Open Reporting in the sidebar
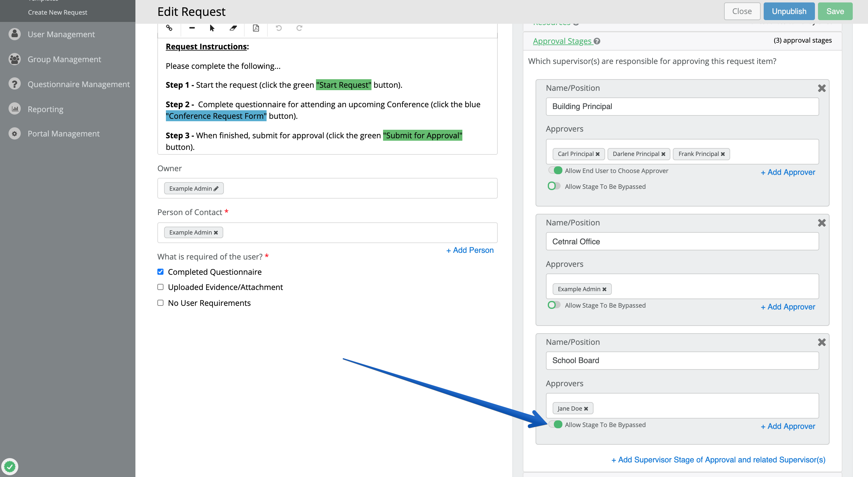Image resolution: width=868 pixels, height=477 pixels. (45, 109)
